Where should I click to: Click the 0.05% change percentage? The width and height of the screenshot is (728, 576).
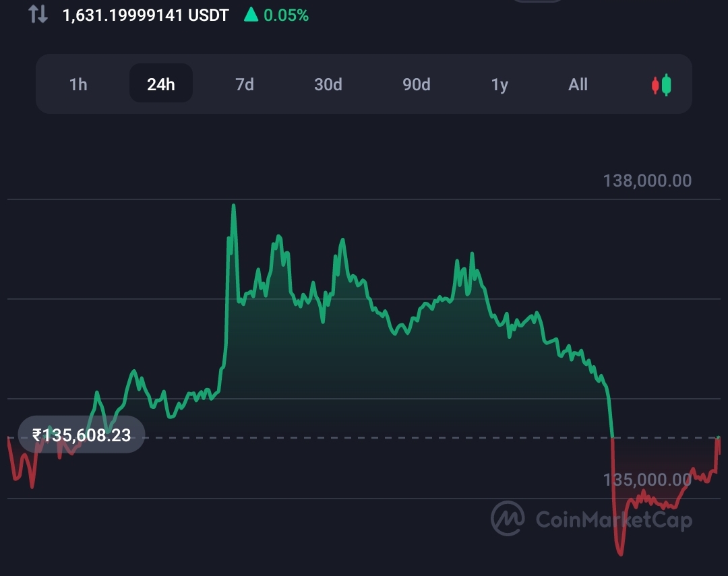coord(286,15)
